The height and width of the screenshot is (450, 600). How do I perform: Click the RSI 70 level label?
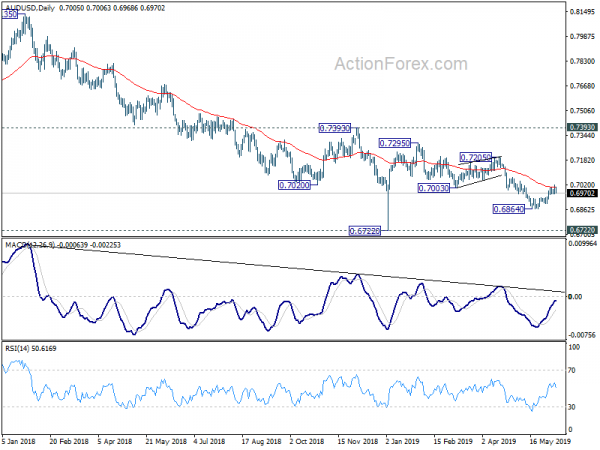click(x=572, y=370)
